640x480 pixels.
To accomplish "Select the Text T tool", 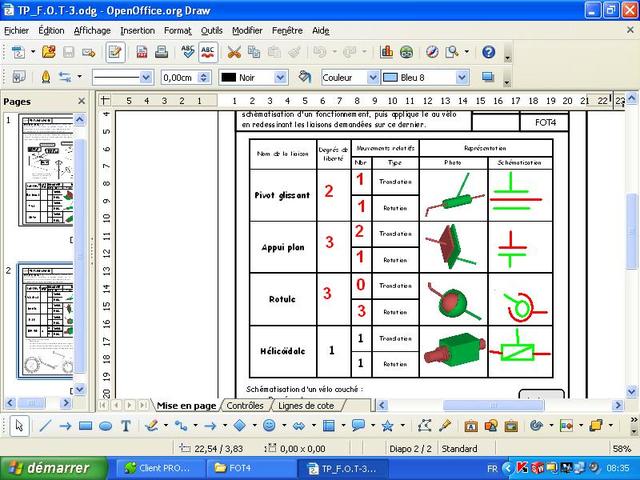I will pyautogui.click(x=126, y=426).
